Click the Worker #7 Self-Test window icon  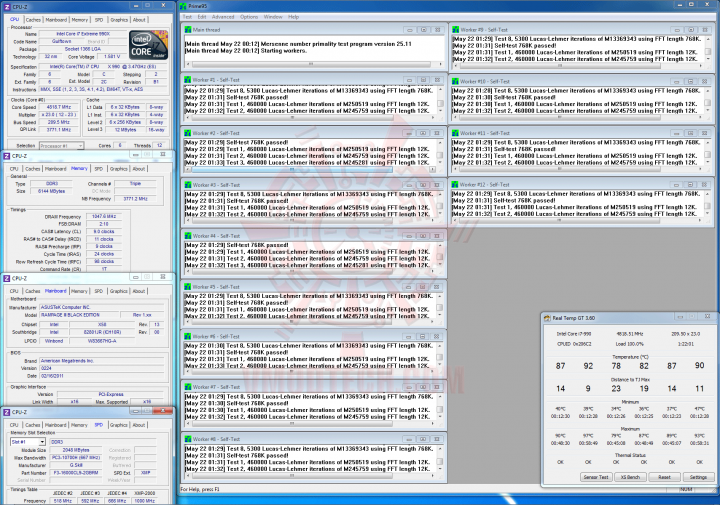point(188,387)
